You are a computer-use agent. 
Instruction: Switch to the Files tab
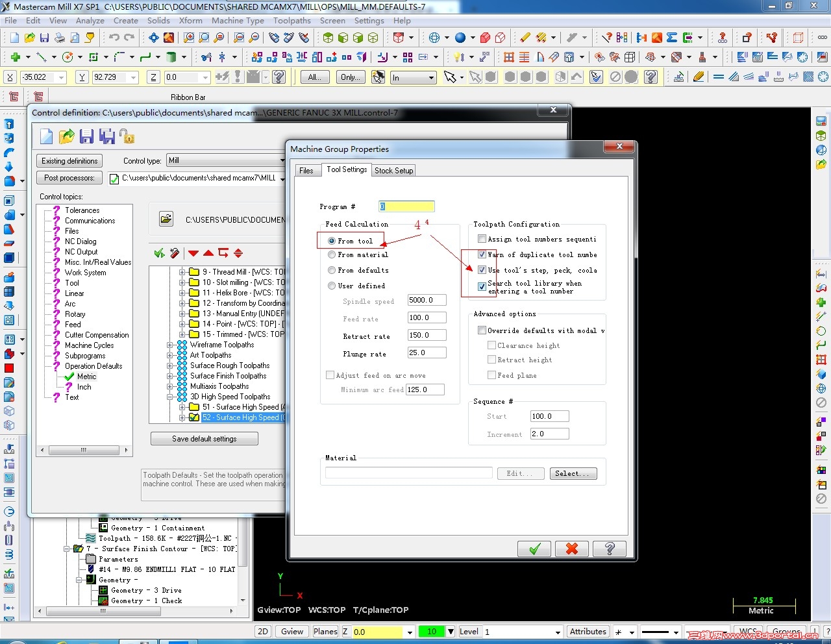(306, 170)
